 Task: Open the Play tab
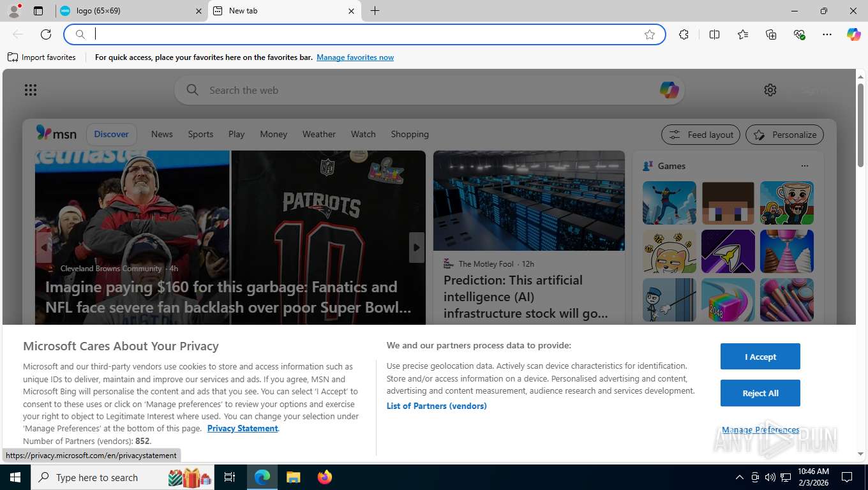coord(237,134)
